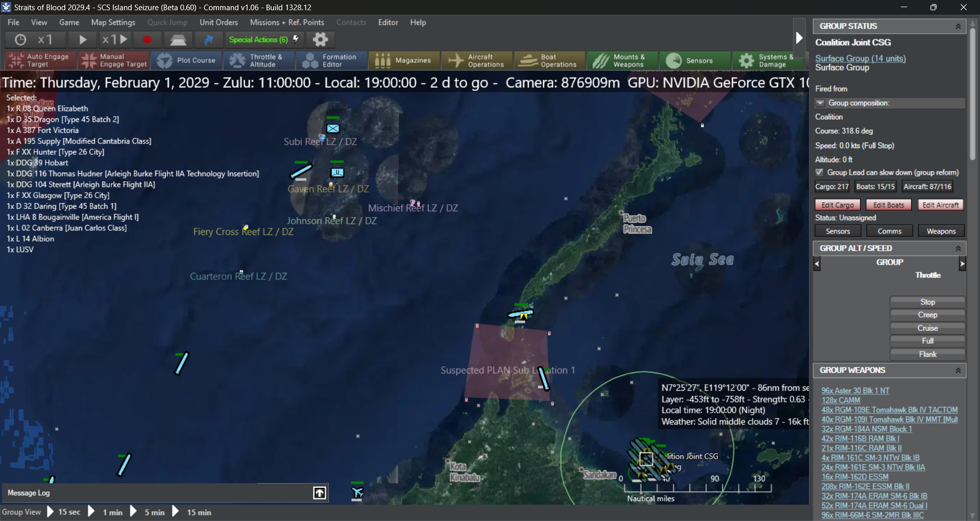Click the blue curved arrow icon
The width and height of the screenshot is (980, 521).
209,40
